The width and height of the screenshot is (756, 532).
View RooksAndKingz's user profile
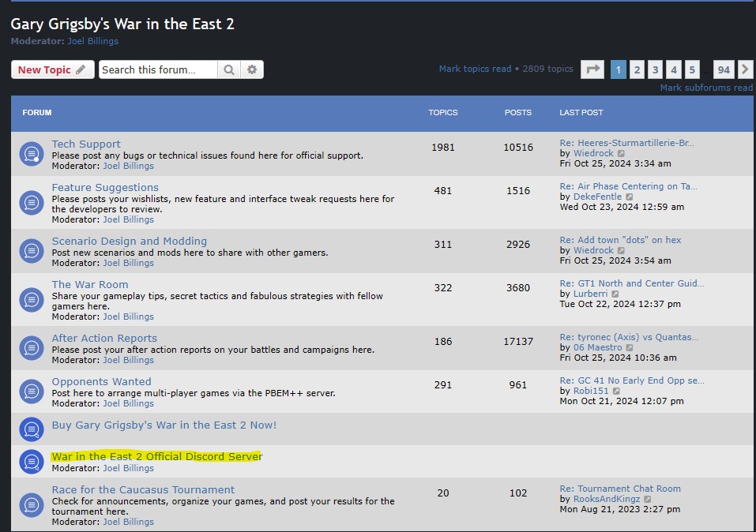[607, 499]
